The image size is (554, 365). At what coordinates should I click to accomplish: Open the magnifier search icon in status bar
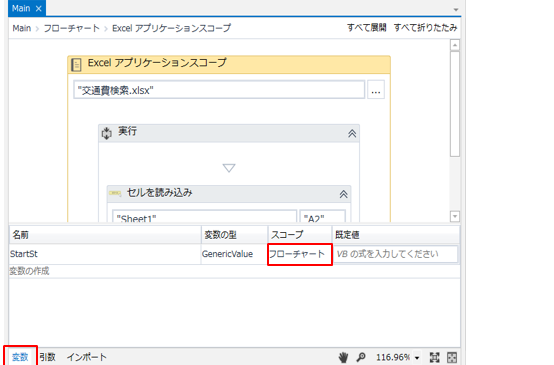click(x=361, y=357)
